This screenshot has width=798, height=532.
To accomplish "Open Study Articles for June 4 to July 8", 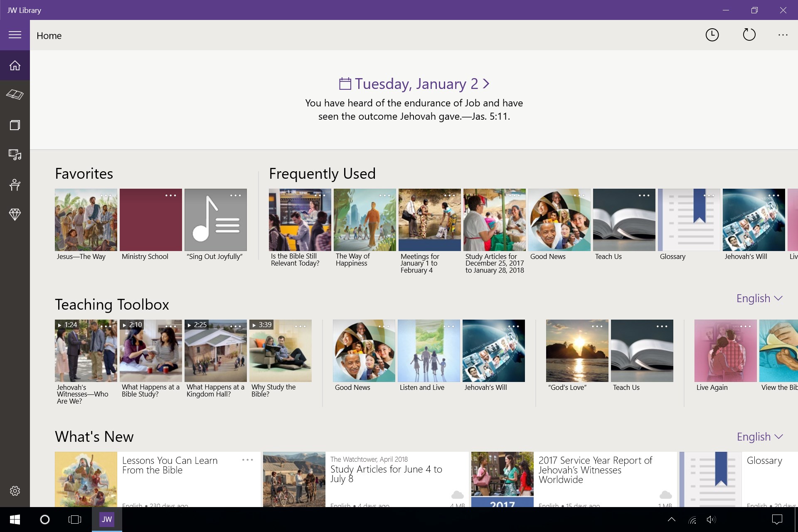I will pos(386,474).
